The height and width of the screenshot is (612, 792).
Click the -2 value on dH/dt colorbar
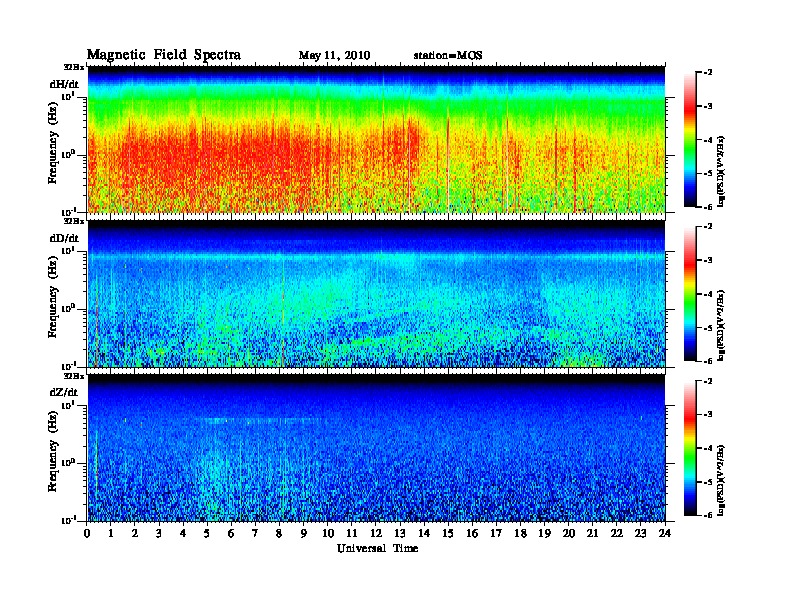[x=708, y=73]
